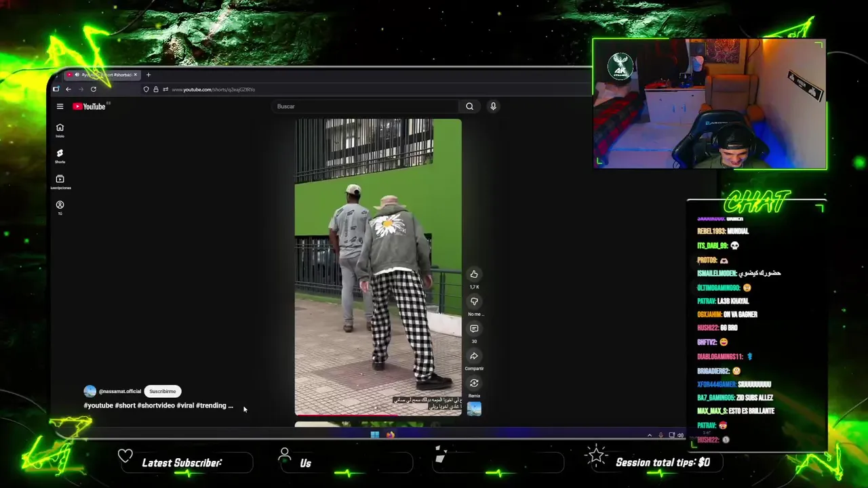Screen dimensions: 868x488
Task: Click chat message 'GG BRO'
Action: (x=729, y=328)
